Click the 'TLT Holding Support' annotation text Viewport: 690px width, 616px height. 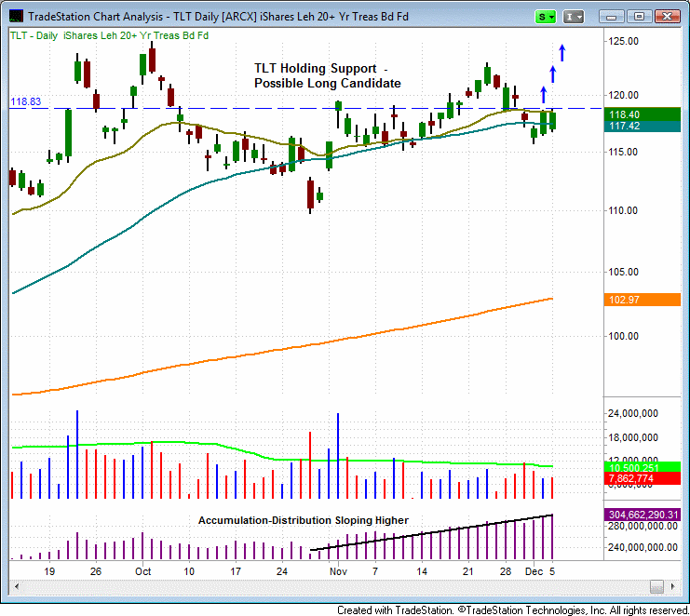[316, 69]
